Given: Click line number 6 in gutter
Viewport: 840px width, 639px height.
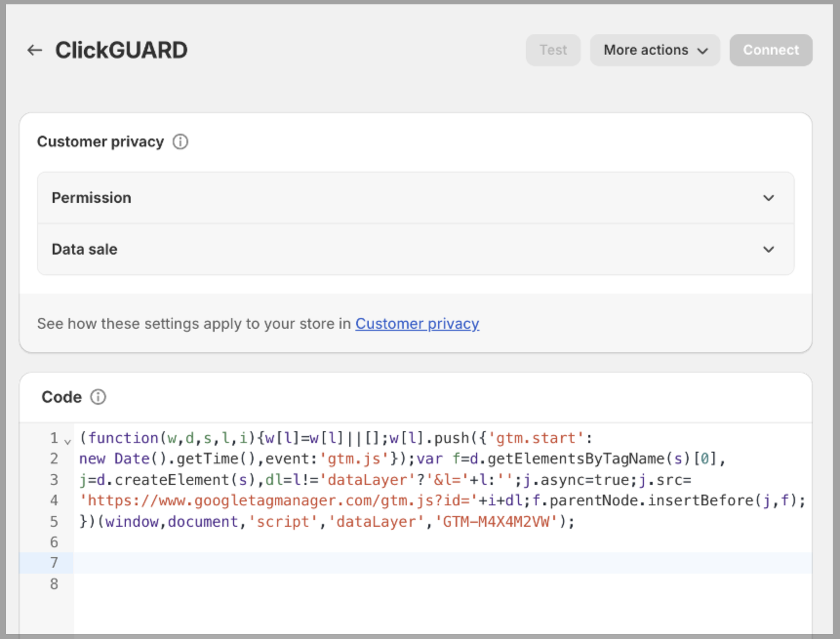Looking at the screenshot, I should (x=54, y=542).
